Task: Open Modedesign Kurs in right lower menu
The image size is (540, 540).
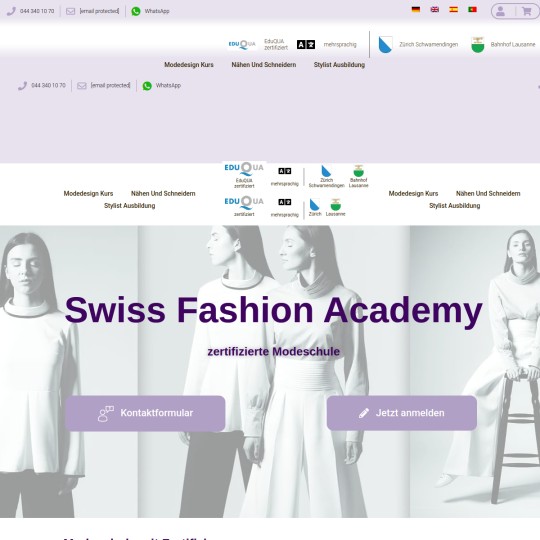Action: (413, 194)
